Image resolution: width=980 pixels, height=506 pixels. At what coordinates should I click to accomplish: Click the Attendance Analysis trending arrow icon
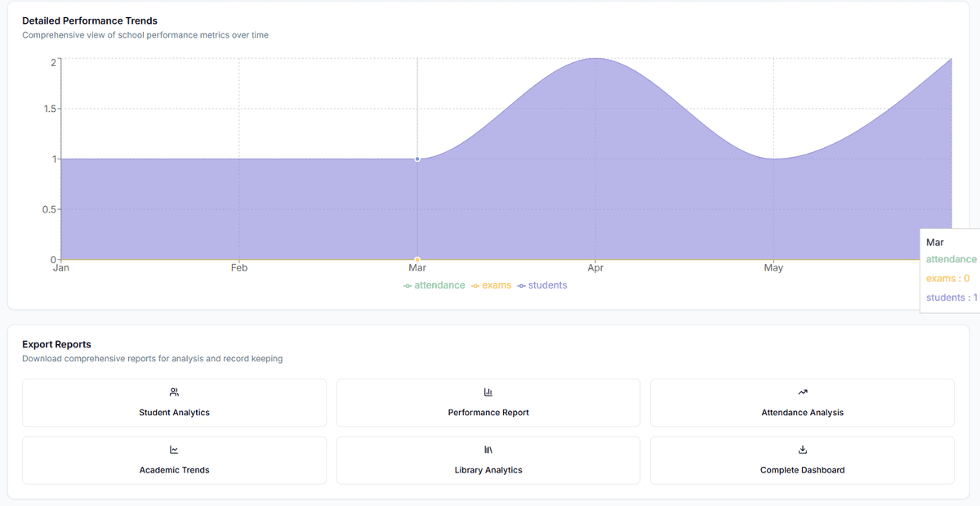pos(802,392)
